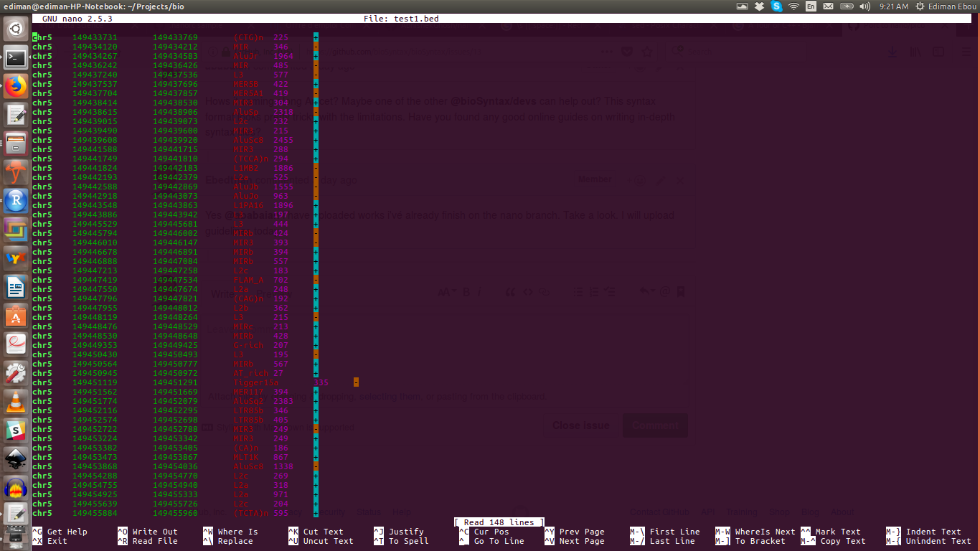Image resolution: width=980 pixels, height=551 pixels.
Task: Open the mail envelope indicator
Action: pyautogui.click(x=828, y=6)
